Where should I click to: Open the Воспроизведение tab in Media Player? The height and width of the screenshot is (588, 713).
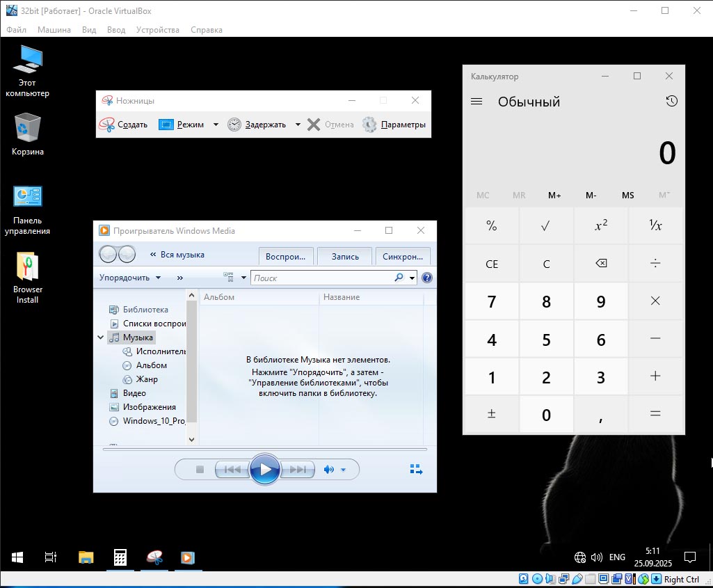point(286,257)
